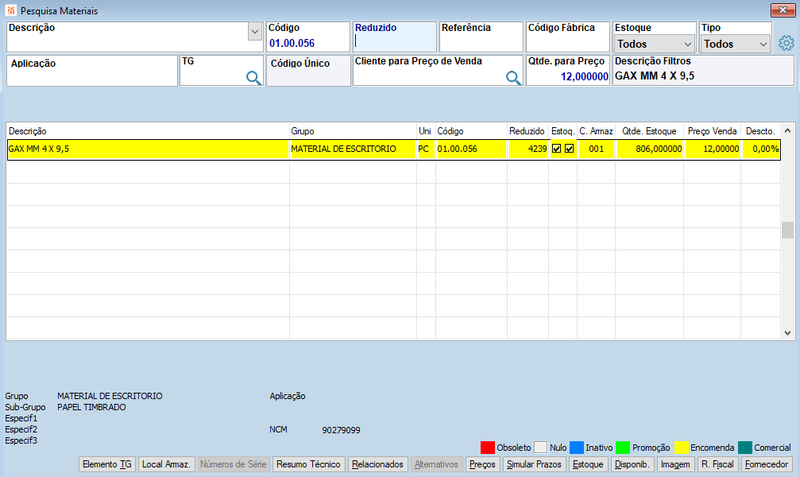This screenshot has width=800, height=477.
Task: Click the grid vertical scrollbar thumb
Action: 787,230
